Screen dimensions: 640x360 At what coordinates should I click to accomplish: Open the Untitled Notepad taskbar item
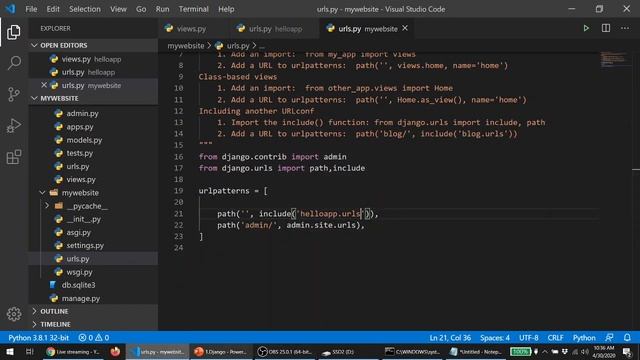coord(476,351)
